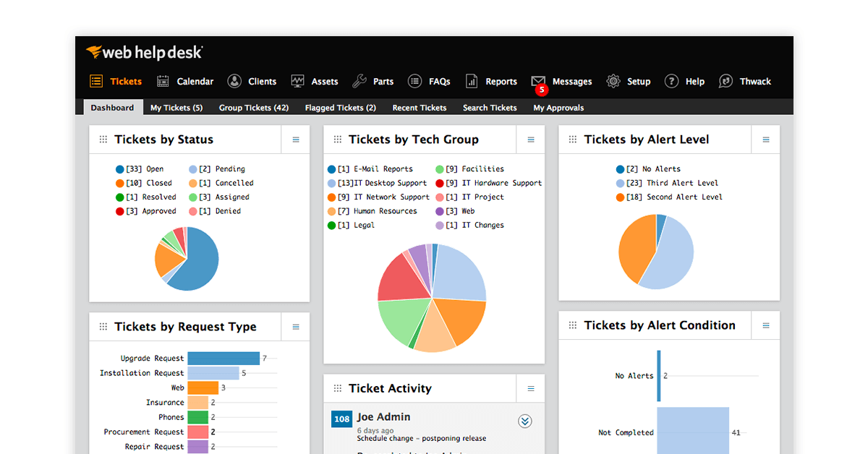Image resolution: width=868 pixels, height=454 pixels.
Task: Open the Tickets by Tech Group widget menu
Action: click(531, 140)
